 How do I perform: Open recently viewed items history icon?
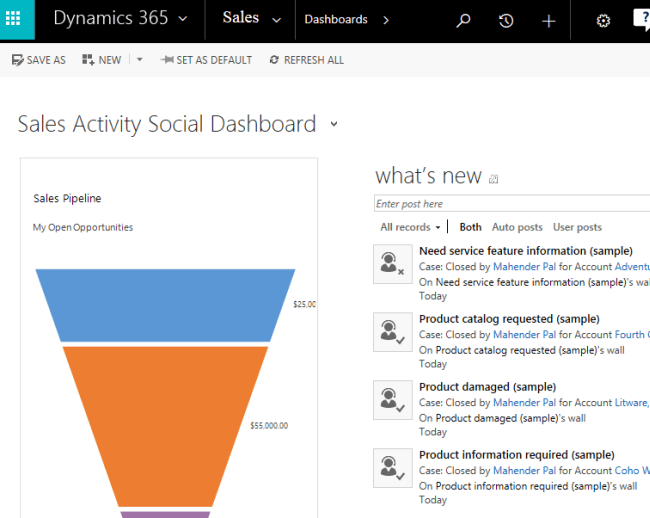coord(506,20)
